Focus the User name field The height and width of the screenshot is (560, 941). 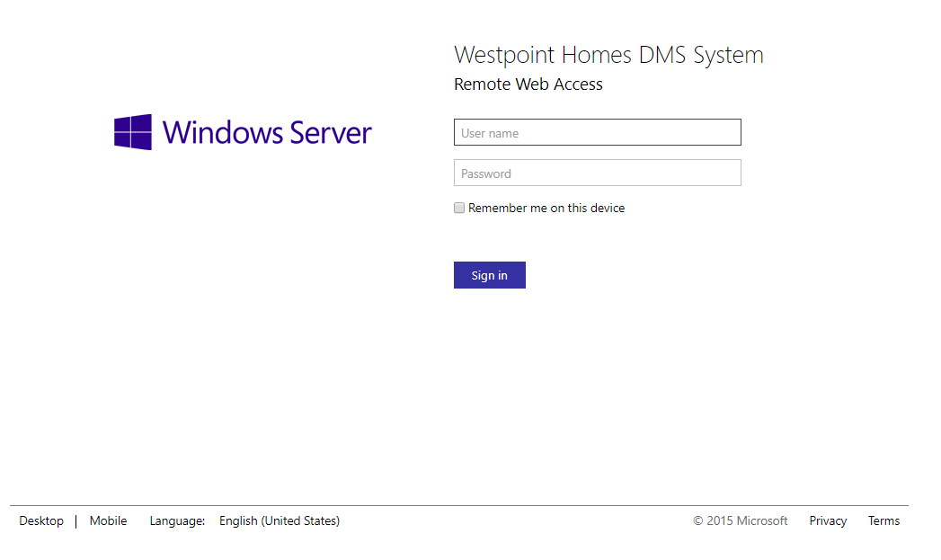point(597,132)
